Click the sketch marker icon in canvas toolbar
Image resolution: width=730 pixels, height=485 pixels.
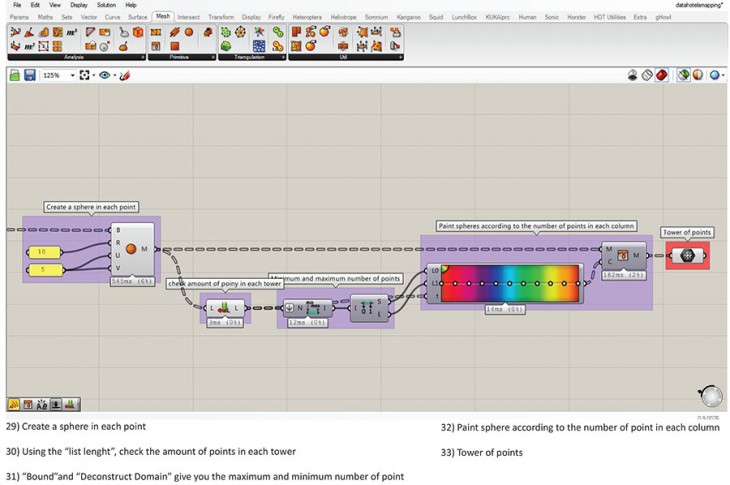[125, 75]
